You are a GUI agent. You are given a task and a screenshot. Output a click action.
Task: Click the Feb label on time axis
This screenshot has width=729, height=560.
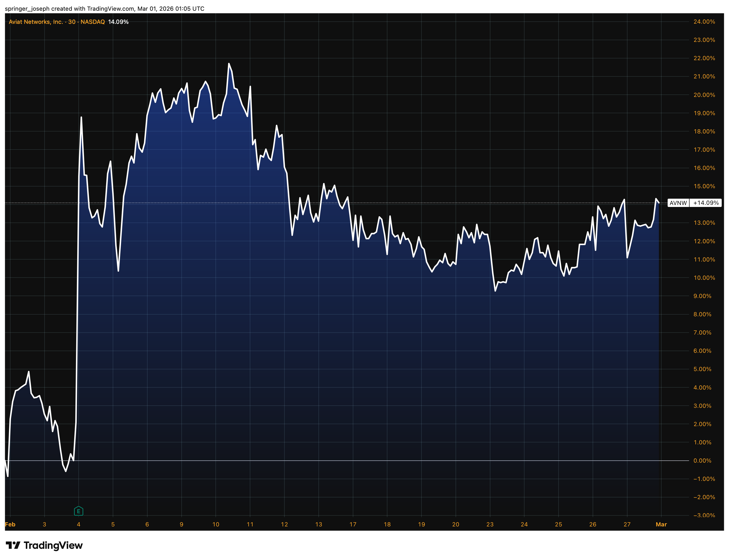coord(10,524)
